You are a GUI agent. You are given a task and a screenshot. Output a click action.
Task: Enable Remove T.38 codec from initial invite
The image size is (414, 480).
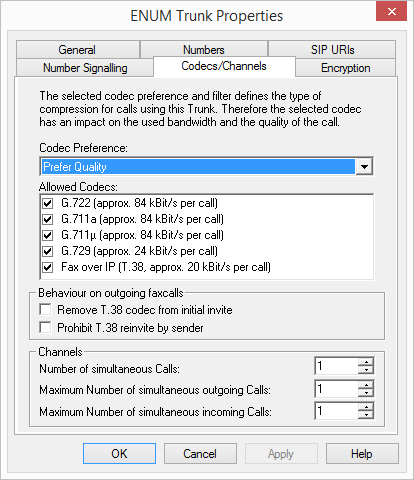45,309
